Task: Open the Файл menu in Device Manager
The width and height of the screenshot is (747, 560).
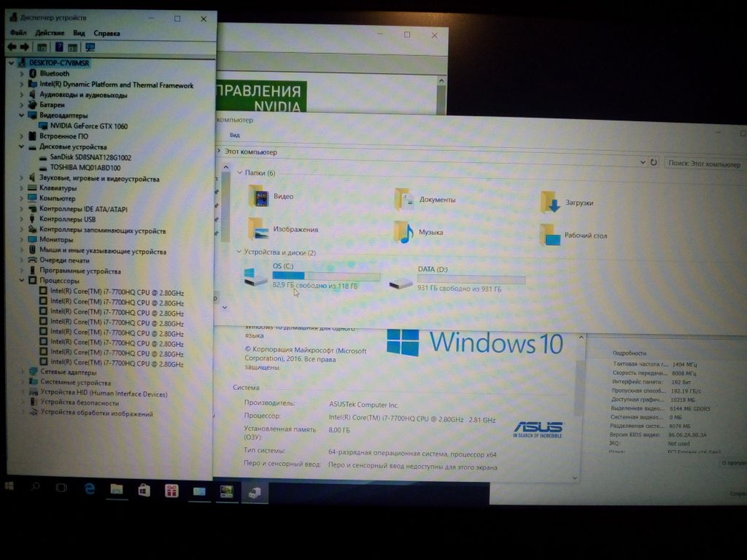Action: tap(18, 33)
